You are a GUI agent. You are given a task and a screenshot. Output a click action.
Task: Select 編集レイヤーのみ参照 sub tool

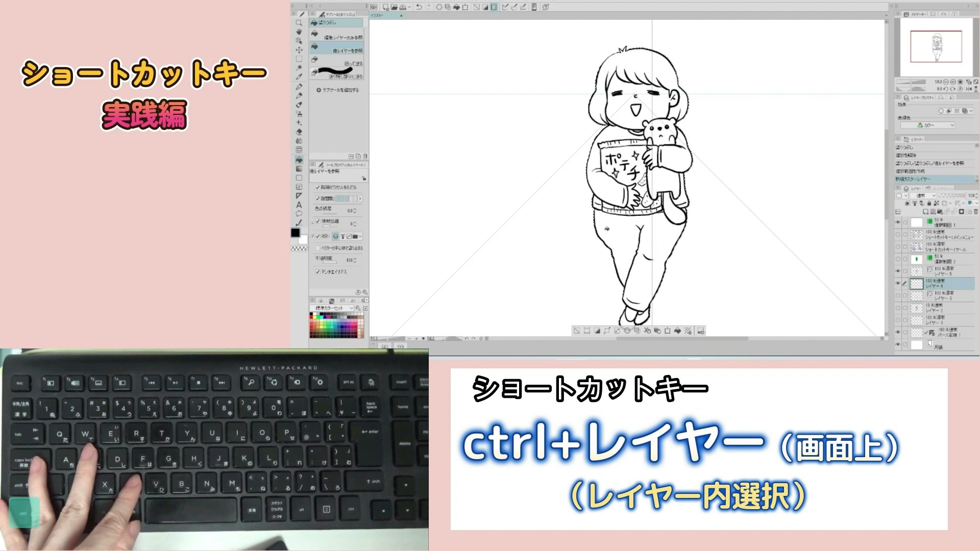[337, 36]
